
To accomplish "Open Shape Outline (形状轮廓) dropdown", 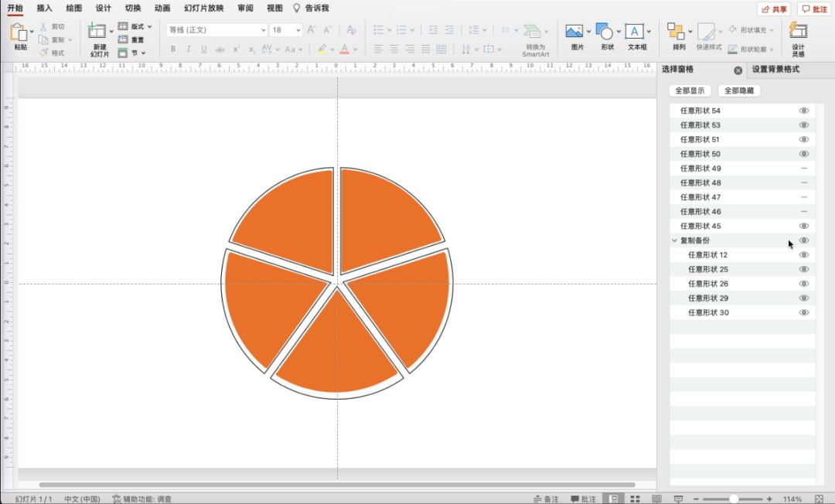I will pyautogui.click(x=771, y=49).
